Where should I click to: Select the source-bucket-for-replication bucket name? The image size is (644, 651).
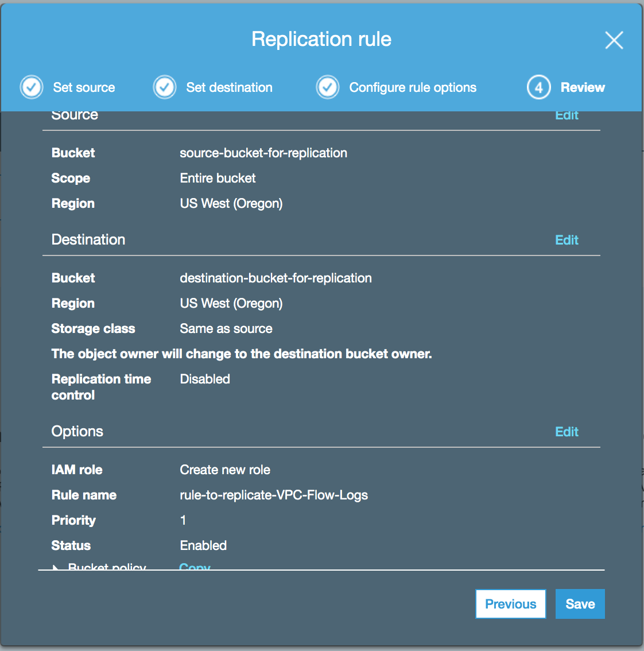point(263,153)
